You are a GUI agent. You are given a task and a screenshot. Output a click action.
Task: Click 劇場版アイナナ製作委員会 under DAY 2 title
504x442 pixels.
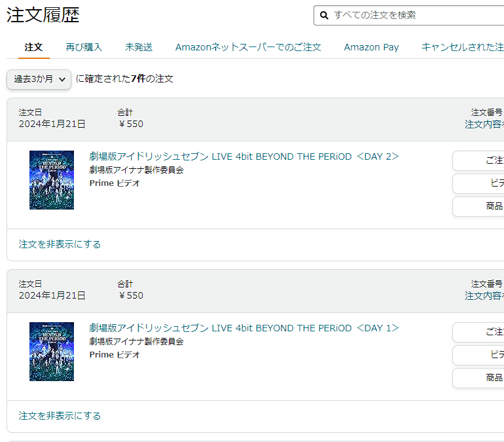coord(136,170)
